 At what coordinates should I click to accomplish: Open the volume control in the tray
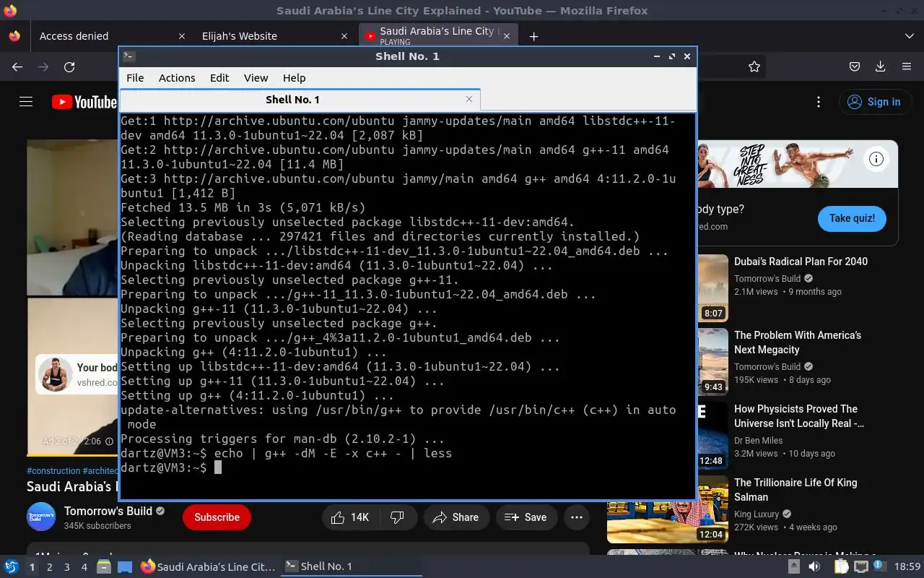pos(814,566)
